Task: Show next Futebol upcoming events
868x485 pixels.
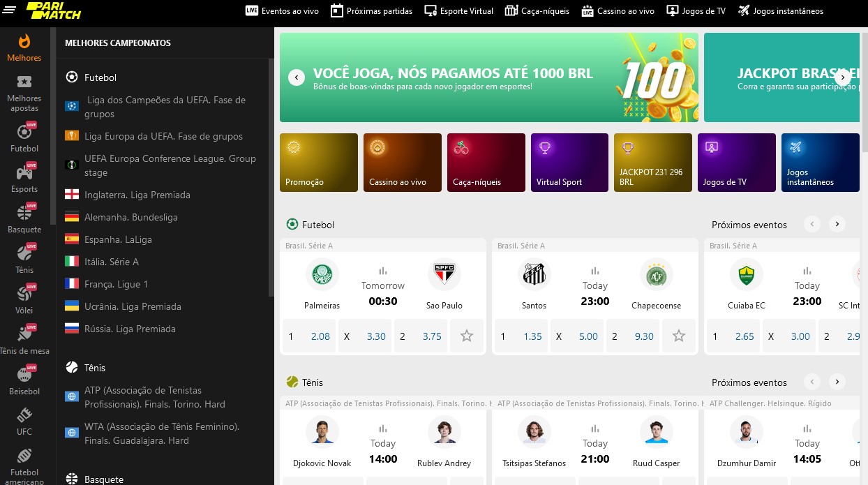Action: (x=837, y=224)
